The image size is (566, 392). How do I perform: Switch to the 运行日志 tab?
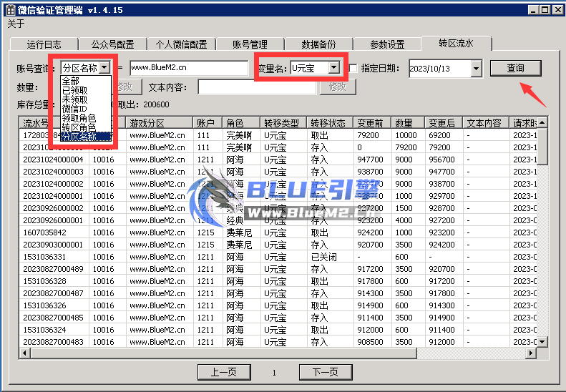tap(44, 44)
